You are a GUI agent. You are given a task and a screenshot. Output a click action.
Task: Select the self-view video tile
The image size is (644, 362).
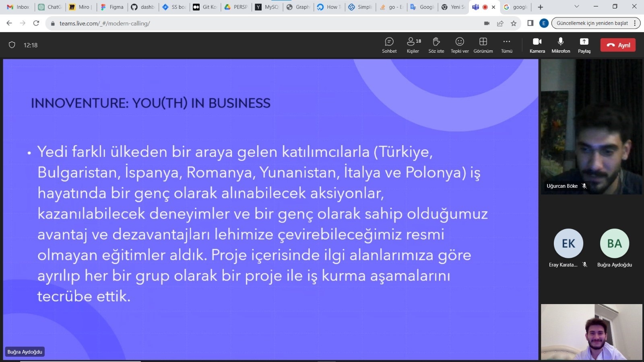(592, 332)
